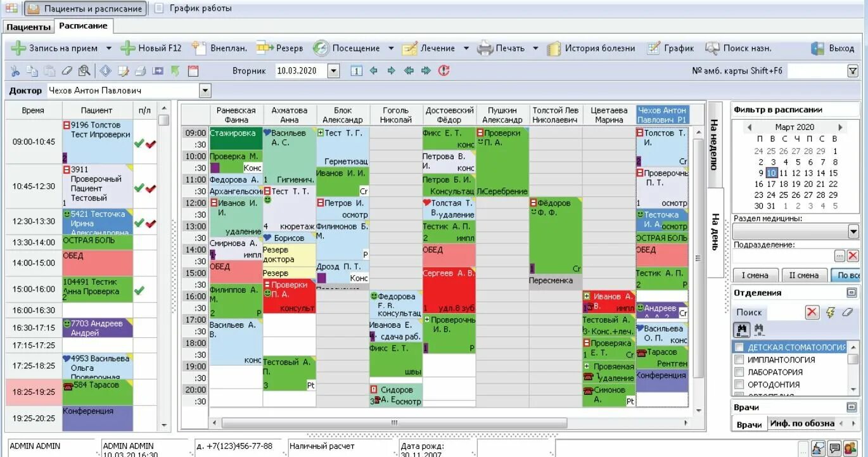Click the blue arrow move icon
868x457 pixels.
click(x=158, y=71)
